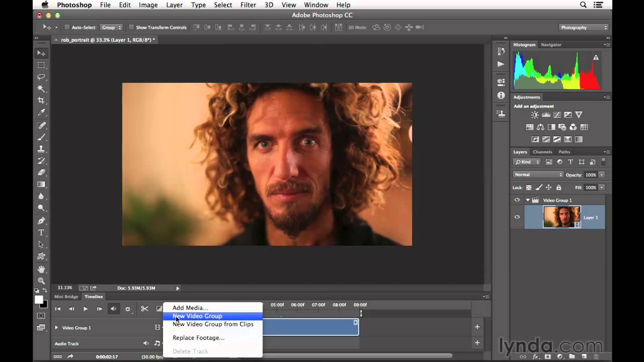Screen dimensions: 644x362
Task: Open the Filter menu
Action: pos(248,5)
